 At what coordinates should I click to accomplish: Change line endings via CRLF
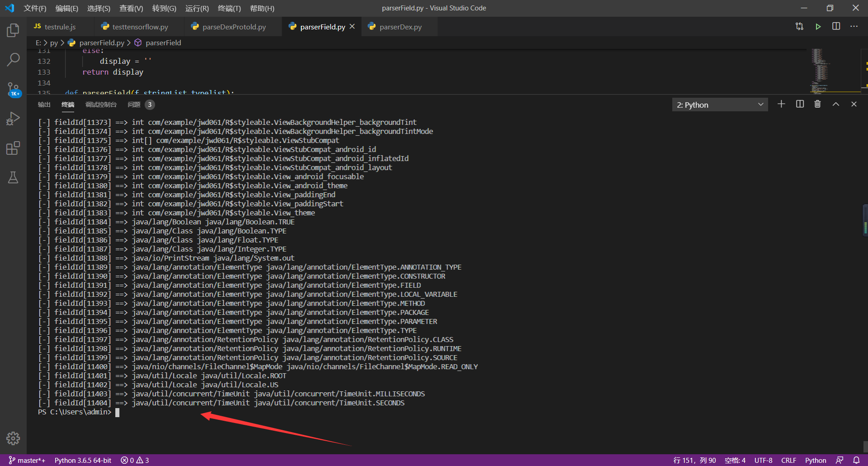click(x=788, y=460)
